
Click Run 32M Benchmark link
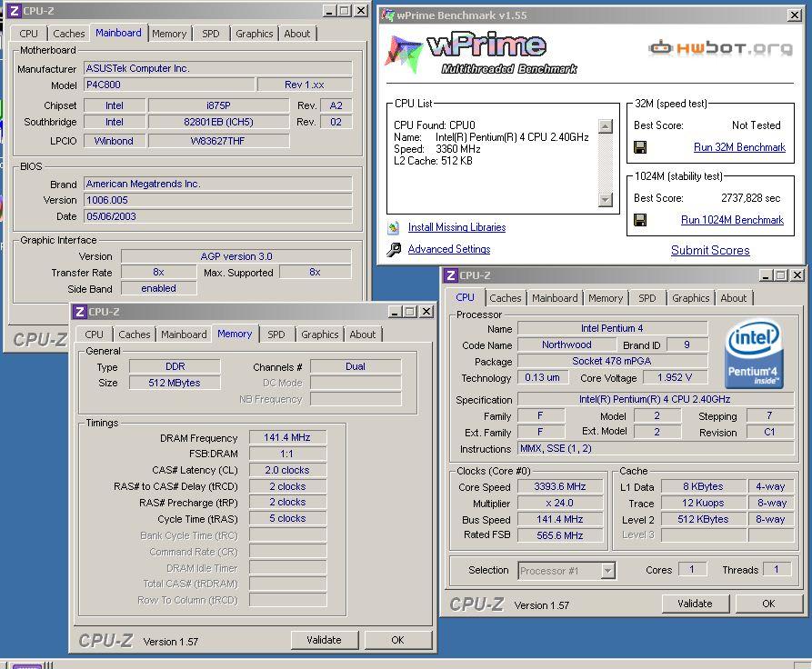point(739,147)
